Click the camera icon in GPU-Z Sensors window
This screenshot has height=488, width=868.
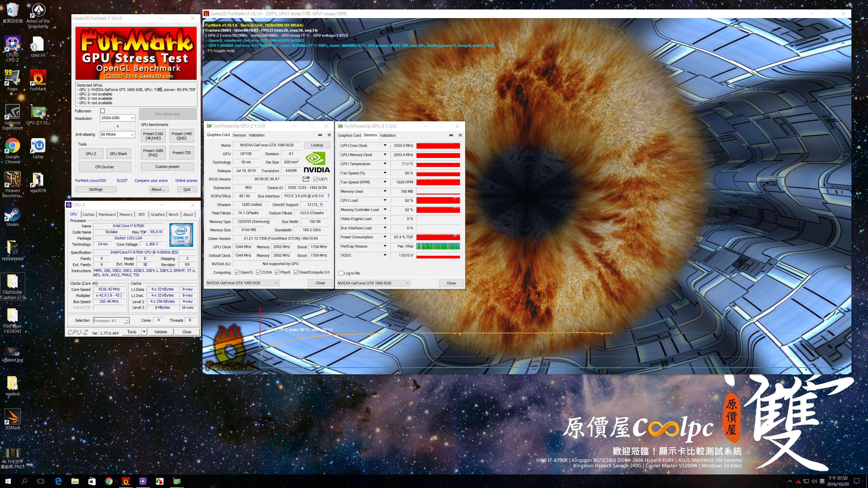click(451, 135)
